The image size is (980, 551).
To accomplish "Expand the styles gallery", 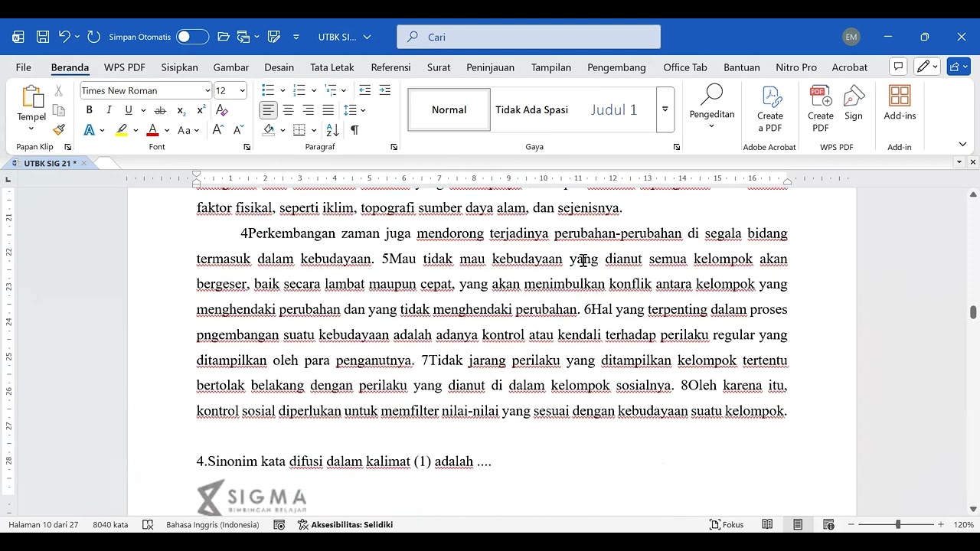I will 665,109.
